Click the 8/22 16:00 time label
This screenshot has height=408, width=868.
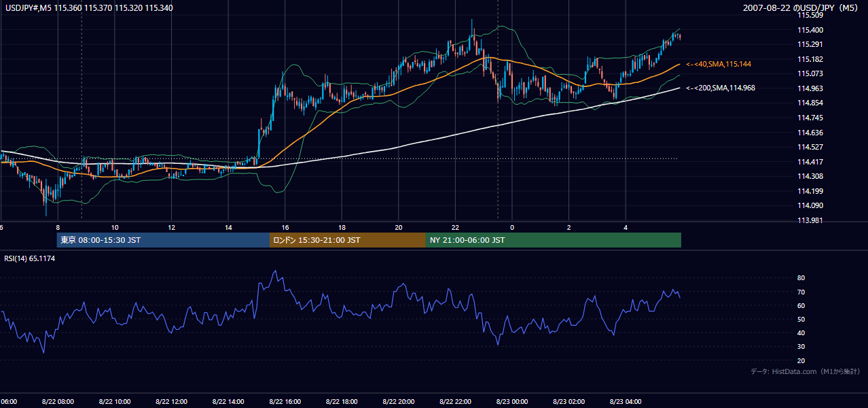click(x=285, y=402)
